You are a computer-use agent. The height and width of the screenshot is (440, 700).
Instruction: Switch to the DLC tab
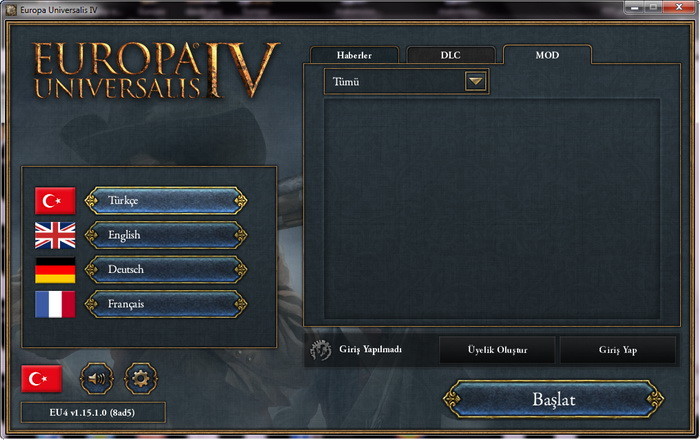click(x=450, y=55)
